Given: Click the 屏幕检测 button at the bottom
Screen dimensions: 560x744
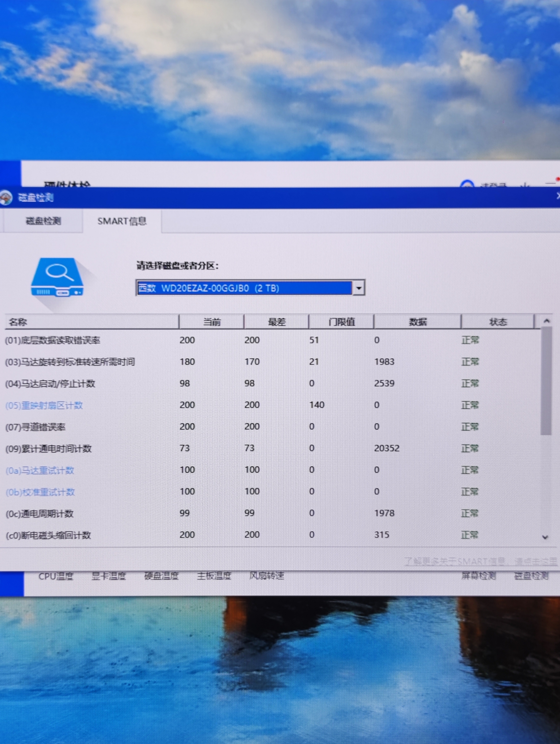Looking at the screenshot, I should pyautogui.click(x=478, y=576).
